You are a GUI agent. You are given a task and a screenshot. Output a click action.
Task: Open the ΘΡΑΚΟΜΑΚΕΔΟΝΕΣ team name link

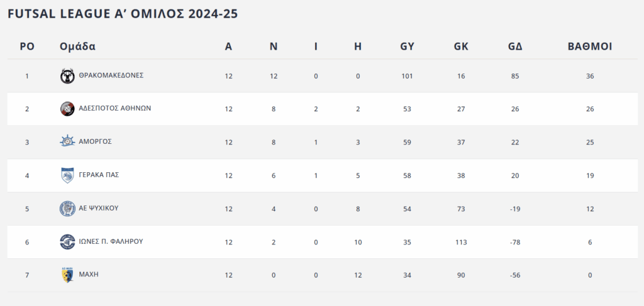coord(111,75)
